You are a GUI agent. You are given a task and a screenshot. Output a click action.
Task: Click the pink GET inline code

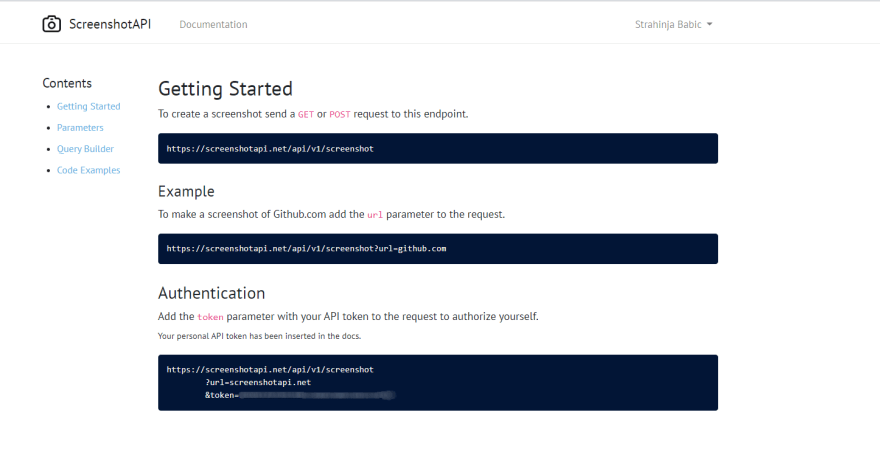[x=306, y=114]
